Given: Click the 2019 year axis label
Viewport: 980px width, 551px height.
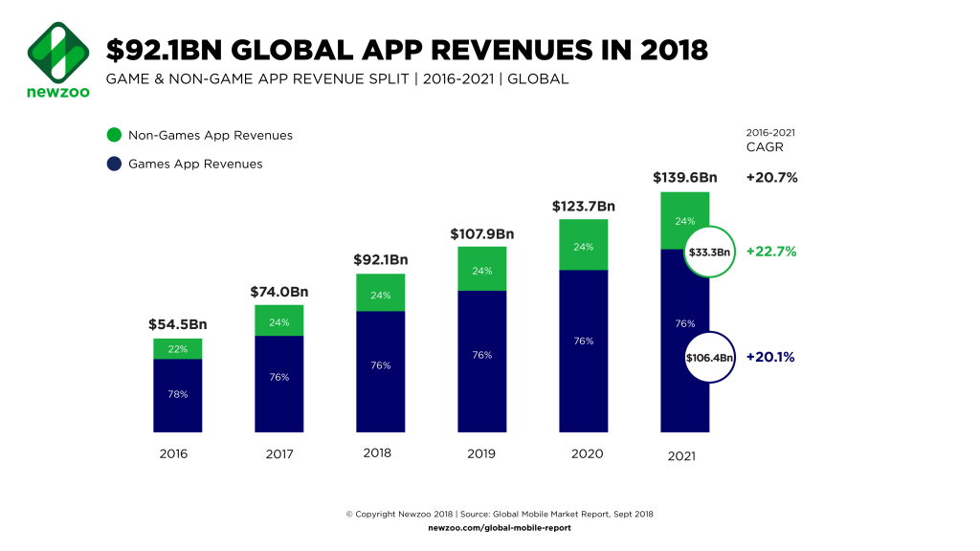Looking at the screenshot, I should click(x=482, y=453).
